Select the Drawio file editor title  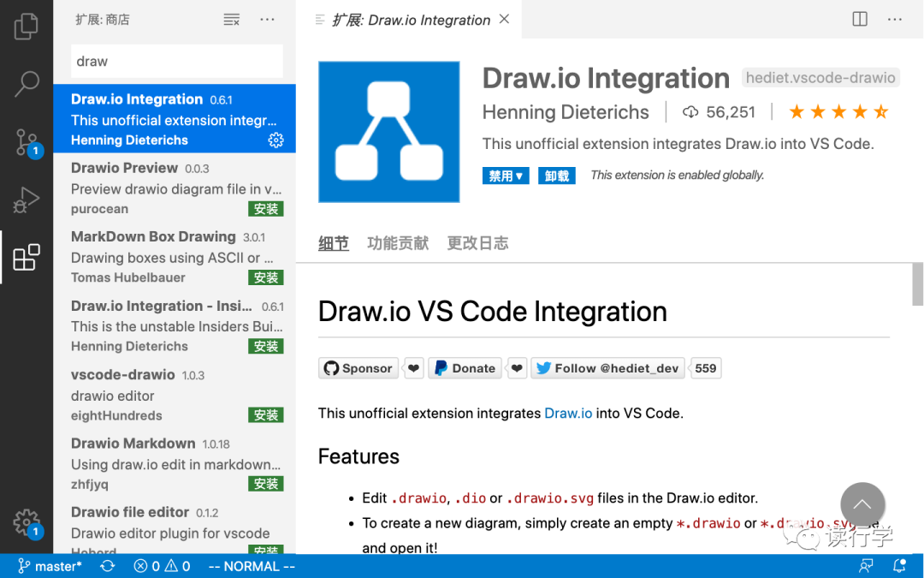pos(130,512)
